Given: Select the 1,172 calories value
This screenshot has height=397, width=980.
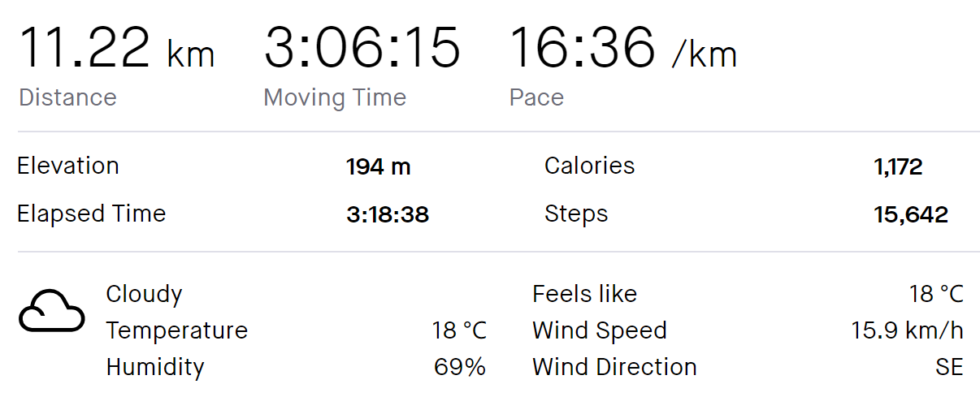Looking at the screenshot, I should (898, 168).
